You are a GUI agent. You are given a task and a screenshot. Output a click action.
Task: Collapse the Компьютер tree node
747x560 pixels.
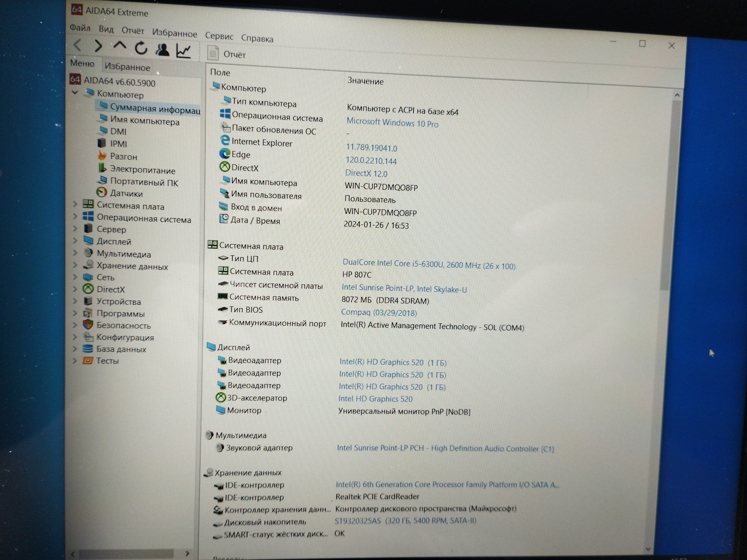click(75, 92)
